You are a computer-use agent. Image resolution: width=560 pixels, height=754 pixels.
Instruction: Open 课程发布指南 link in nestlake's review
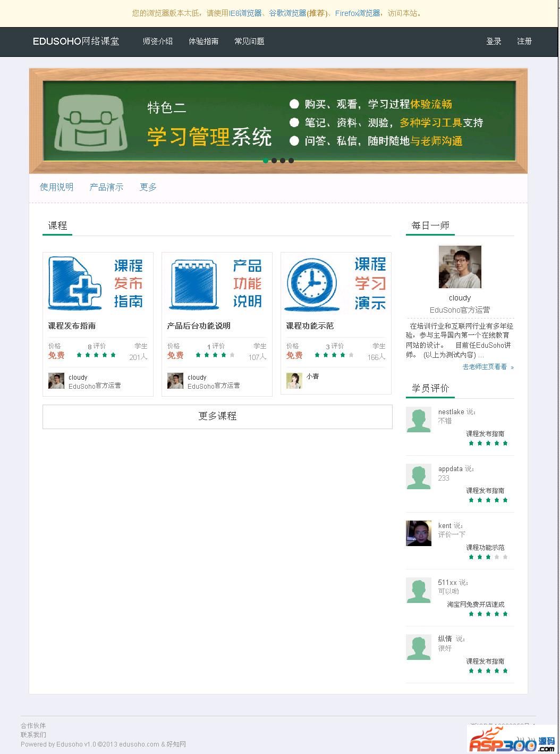pos(485,434)
